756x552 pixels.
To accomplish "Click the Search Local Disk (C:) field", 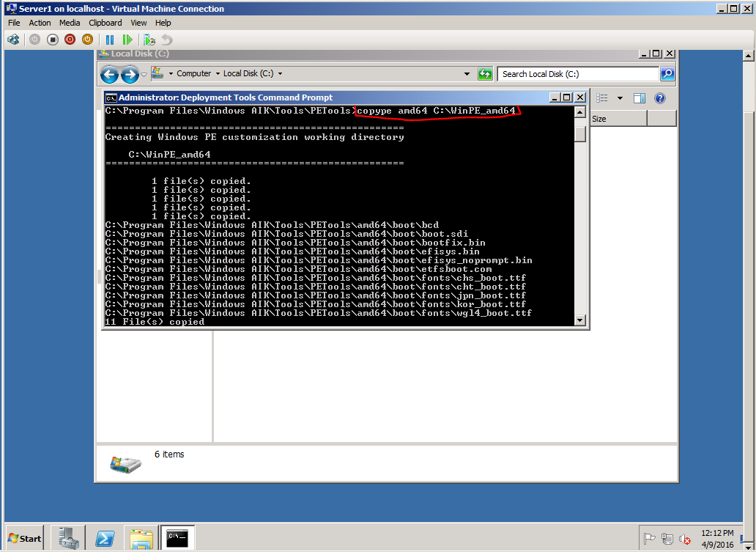I will point(577,74).
